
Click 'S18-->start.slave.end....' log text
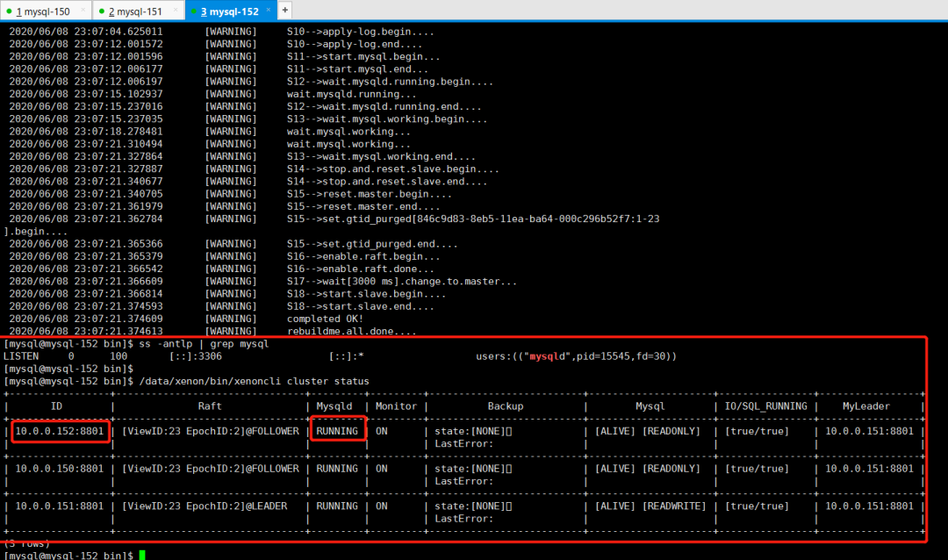click(x=361, y=306)
